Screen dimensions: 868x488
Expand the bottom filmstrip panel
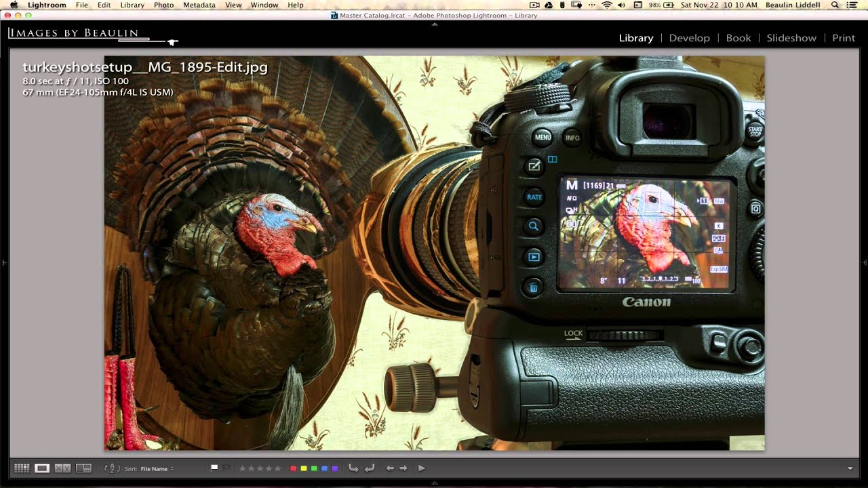tap(435, 483)
